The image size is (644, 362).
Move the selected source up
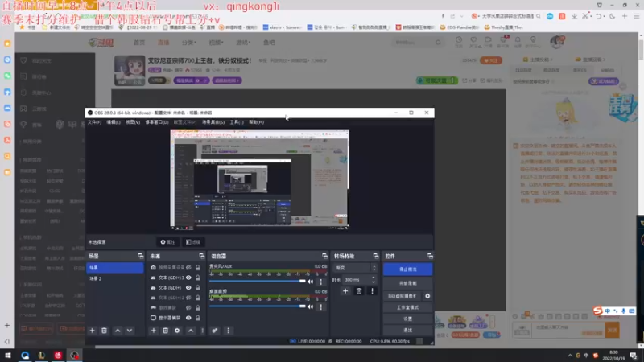[191, 331]
